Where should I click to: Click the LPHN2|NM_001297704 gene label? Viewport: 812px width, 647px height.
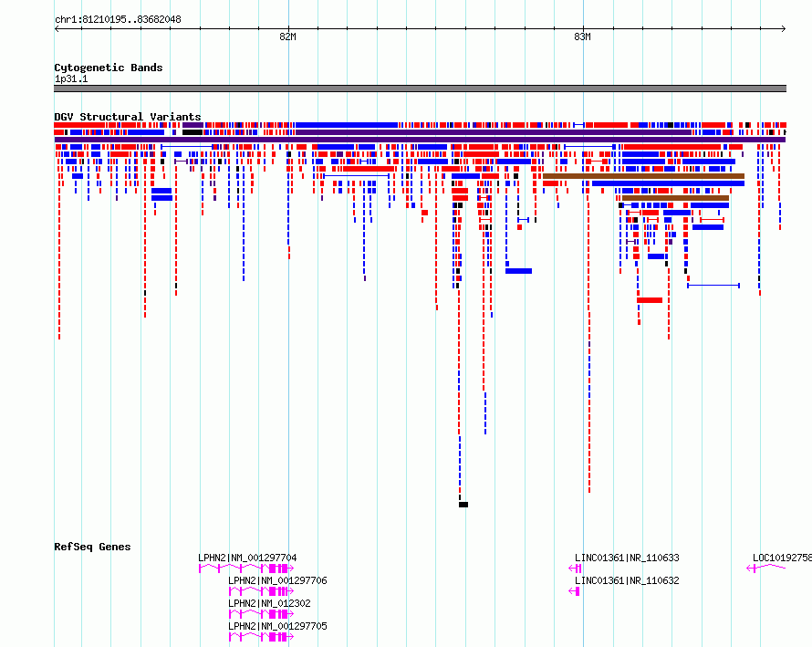247,558
